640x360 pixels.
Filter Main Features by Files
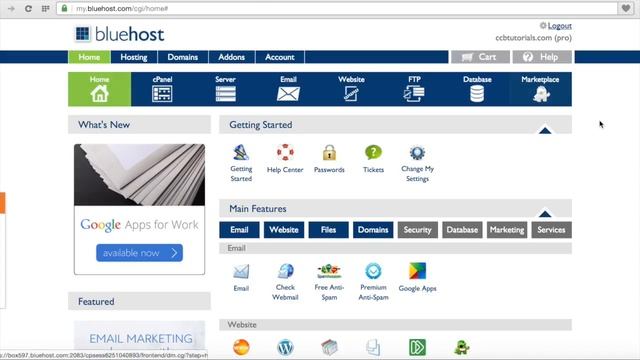(329, 230)
